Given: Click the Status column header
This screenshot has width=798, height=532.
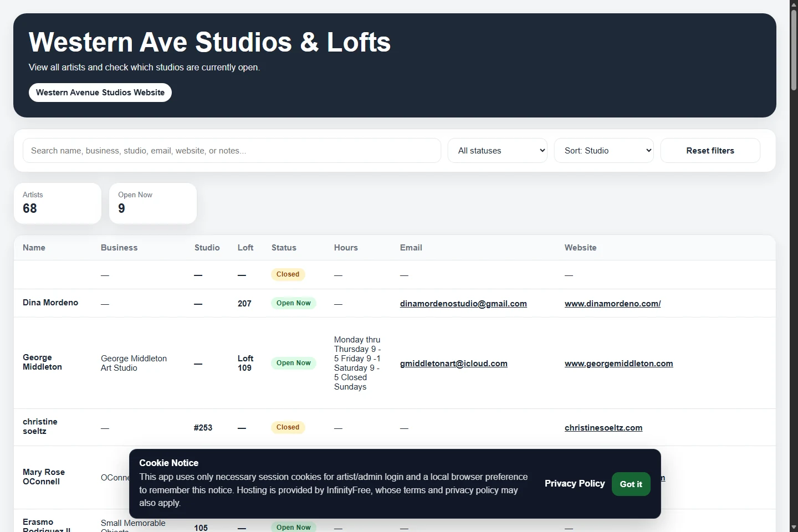Looking at the screenshot, I should point(284,248).
